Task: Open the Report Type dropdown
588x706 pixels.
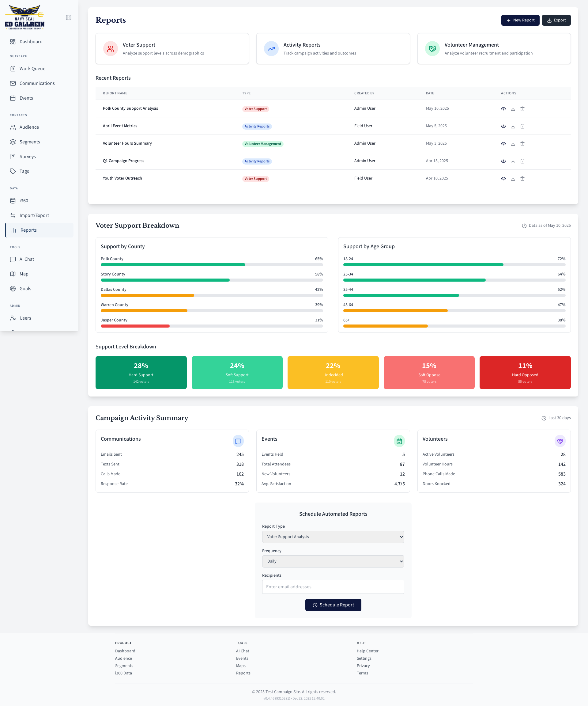Action: pyautogui.click(x=333, y=537)
